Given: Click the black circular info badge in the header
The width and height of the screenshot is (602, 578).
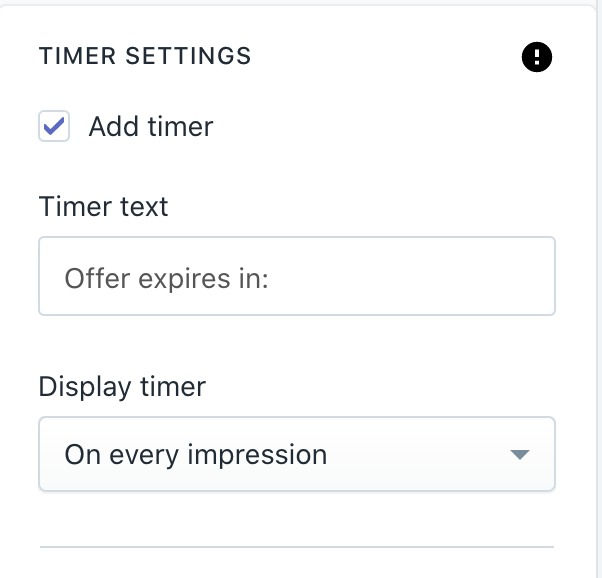Looking at the screenshot, I should [x=537, y=57].
